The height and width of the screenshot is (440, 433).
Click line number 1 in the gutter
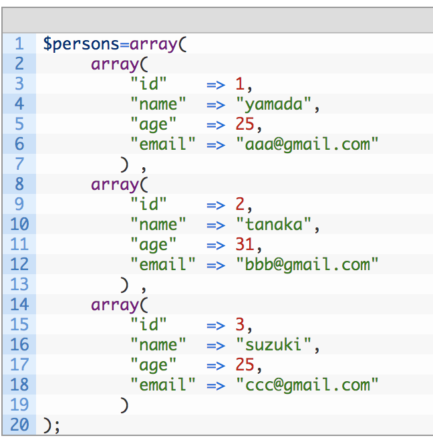(19, 44)
